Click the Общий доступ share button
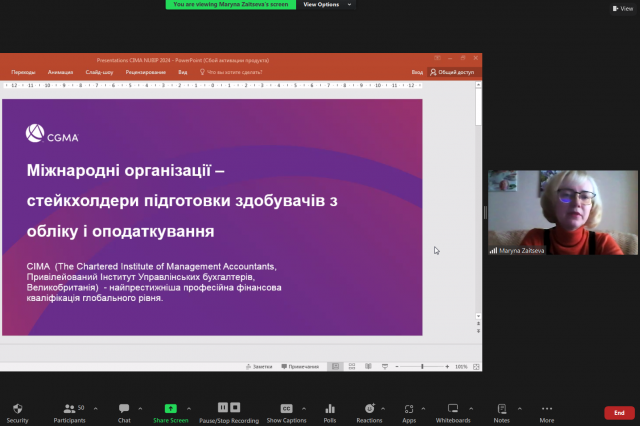The height and width of the screenshot is (426, 640). click(x=455, y=73)
